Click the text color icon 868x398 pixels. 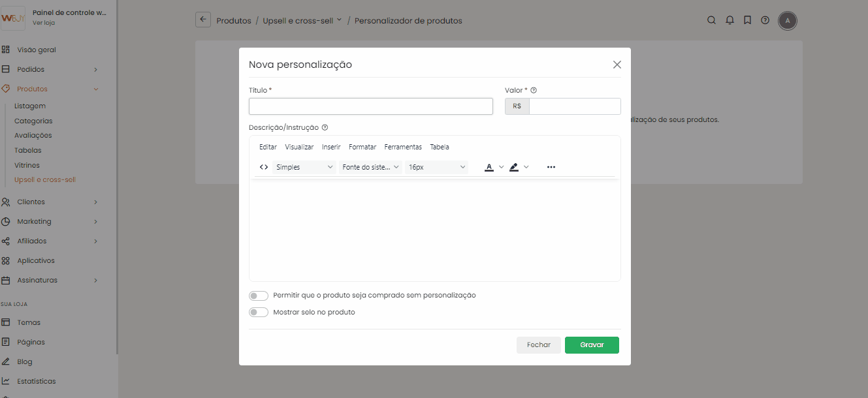coord(489,167)
